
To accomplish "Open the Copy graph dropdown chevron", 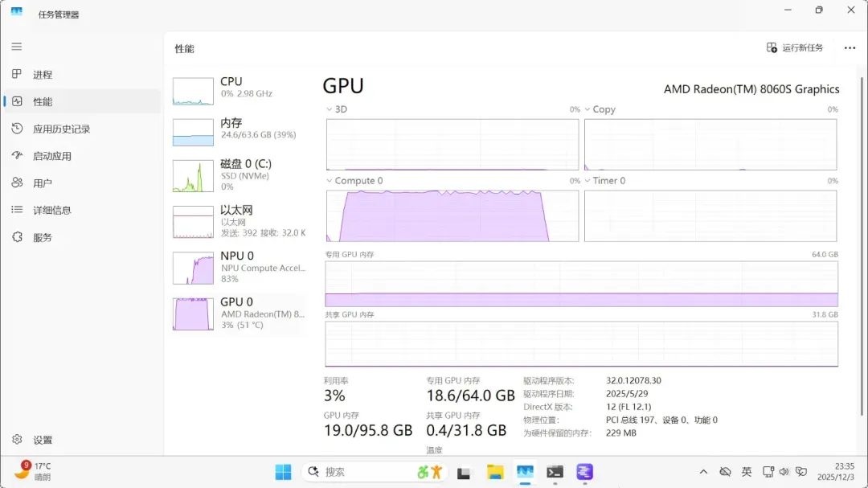I will point(588,109).
